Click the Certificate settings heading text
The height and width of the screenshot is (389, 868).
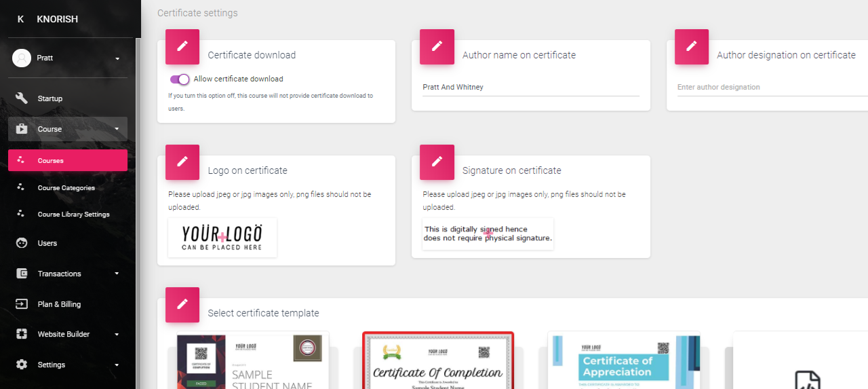[197, 13]
